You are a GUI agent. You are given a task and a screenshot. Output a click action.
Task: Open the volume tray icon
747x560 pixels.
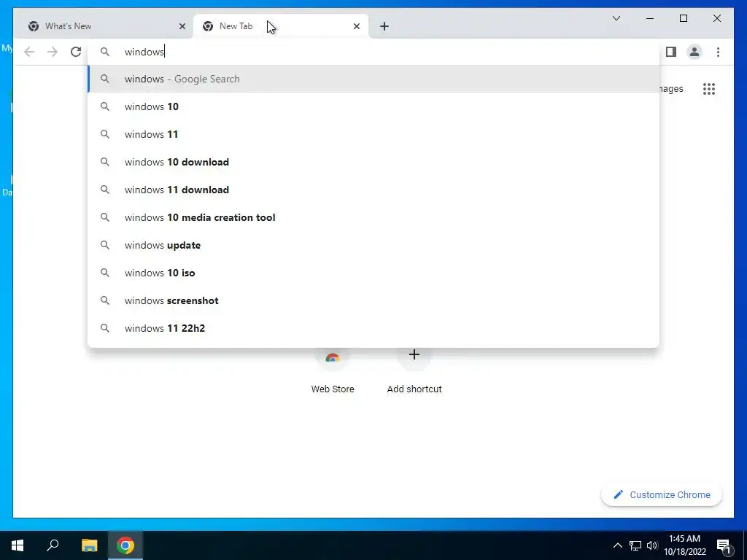coord(652,545)
